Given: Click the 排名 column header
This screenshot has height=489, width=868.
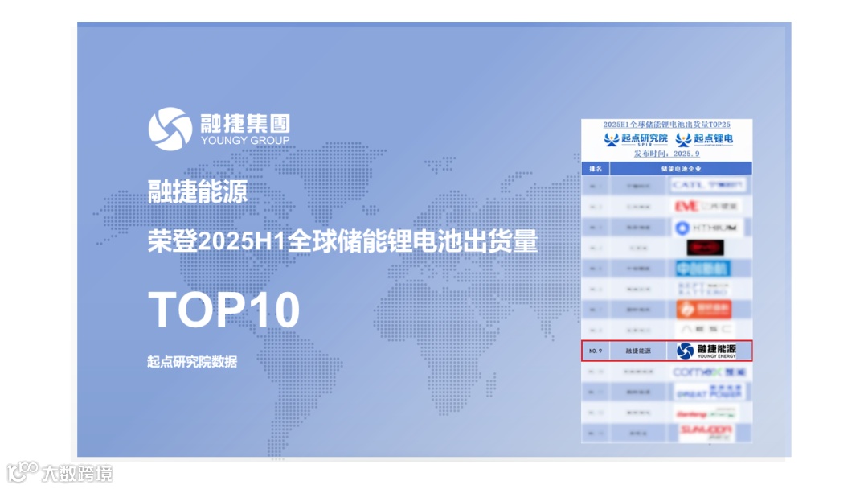Looking at the screenshot, I should tap(596, 169).
